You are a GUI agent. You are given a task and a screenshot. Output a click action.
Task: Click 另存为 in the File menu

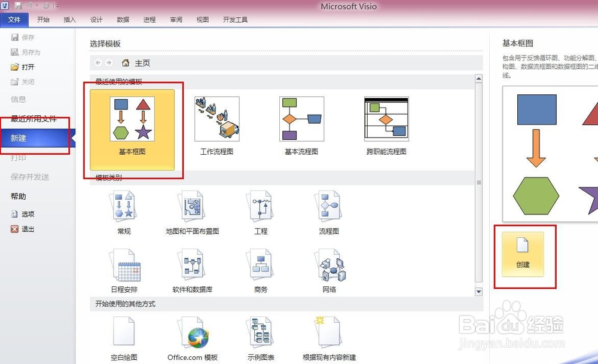point(26,52)
